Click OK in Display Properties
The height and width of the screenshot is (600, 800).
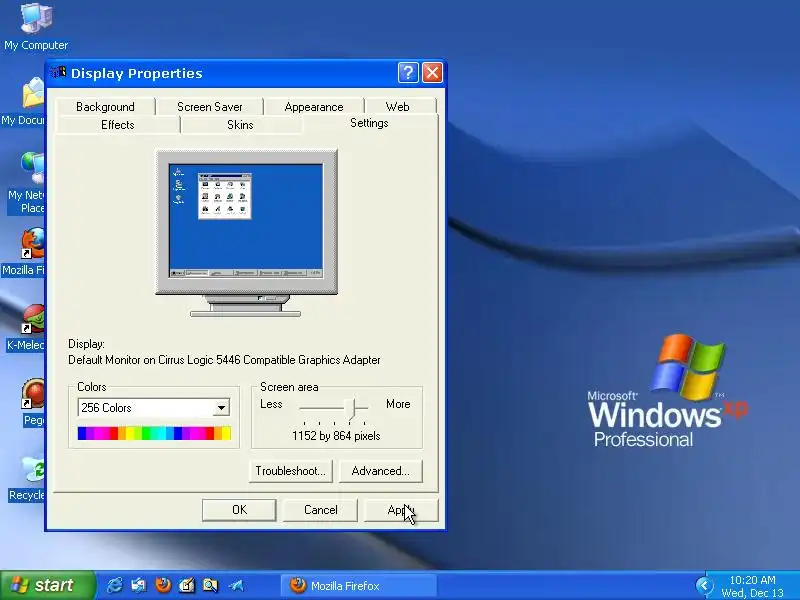pyautogui.click(x=239, y=510)
